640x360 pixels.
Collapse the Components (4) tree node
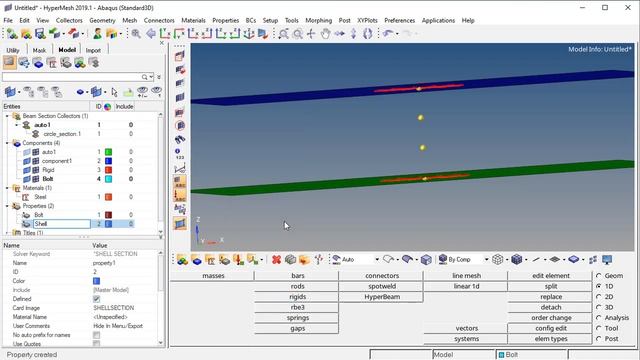tap(7, 143)
